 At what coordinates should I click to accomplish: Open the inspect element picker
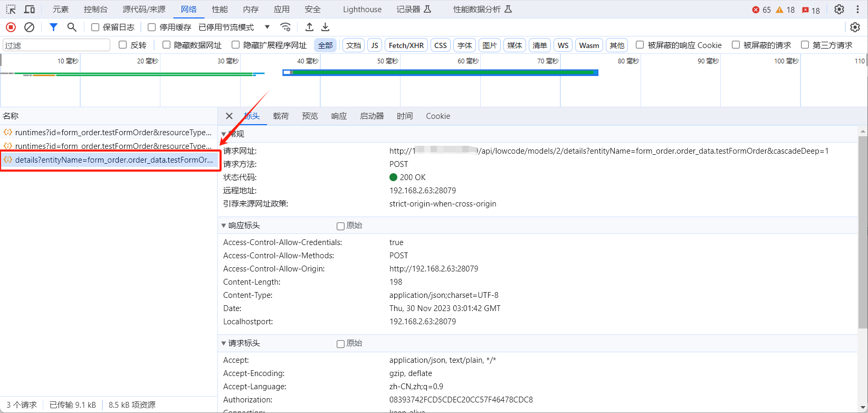tap(11, 10)
